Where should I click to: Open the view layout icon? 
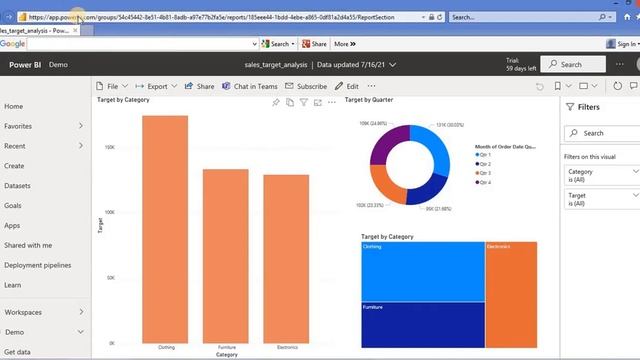point(584,86)
